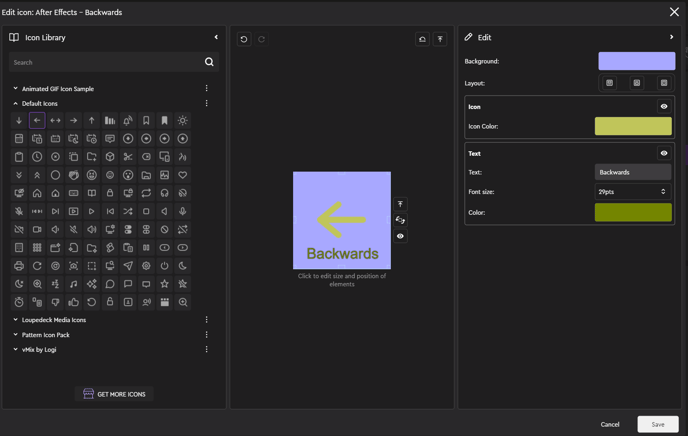Open options menu for vMix by Logi

pos(207,349)
